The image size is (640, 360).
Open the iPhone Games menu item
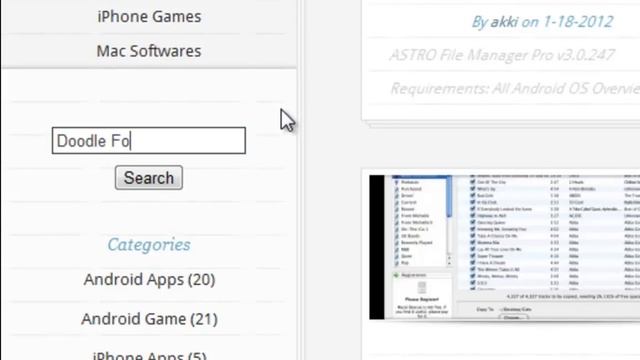tap(149, 17)
